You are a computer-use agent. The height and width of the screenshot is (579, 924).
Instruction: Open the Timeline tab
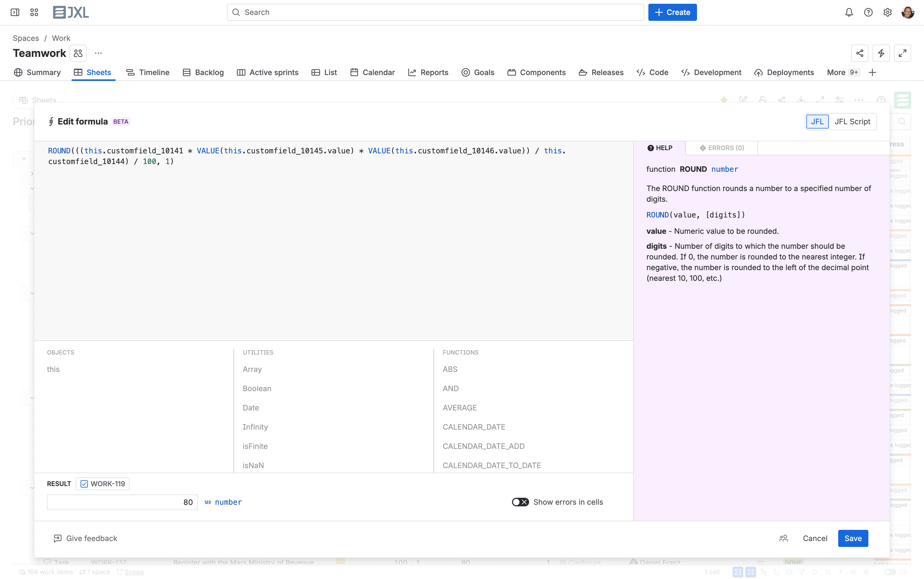[148, 72]
